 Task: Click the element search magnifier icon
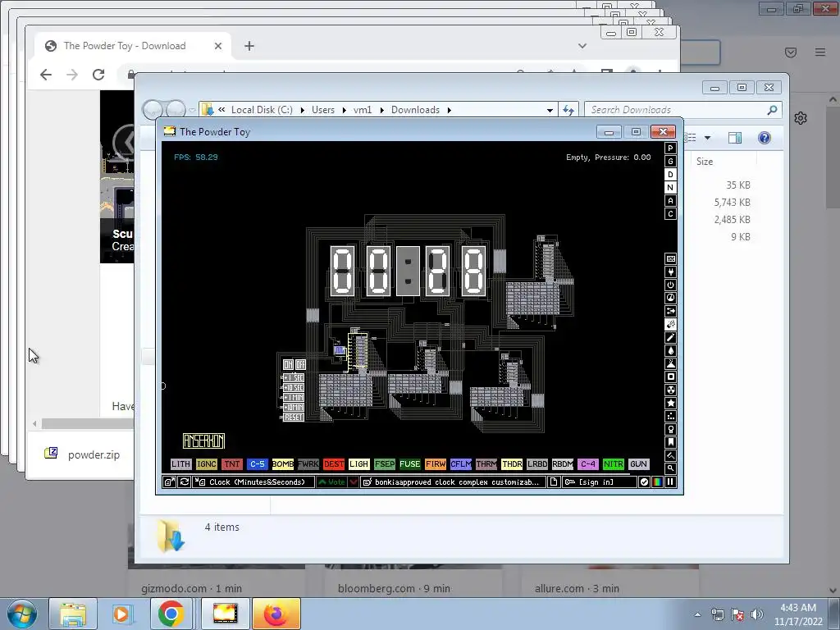670,468
